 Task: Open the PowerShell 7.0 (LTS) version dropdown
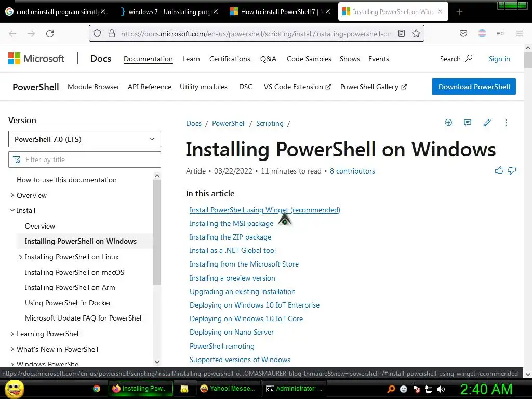tap(85, 139)
